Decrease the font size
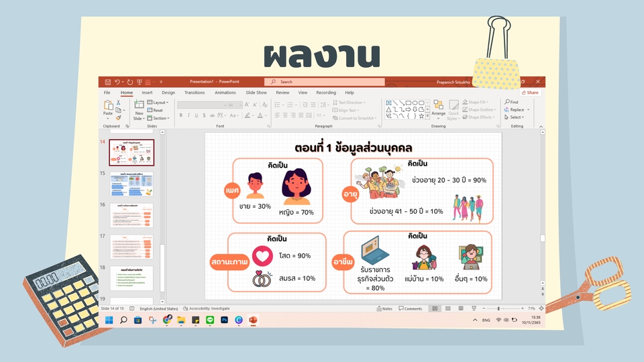The image size is (644, 362). (x=255, y=105)
